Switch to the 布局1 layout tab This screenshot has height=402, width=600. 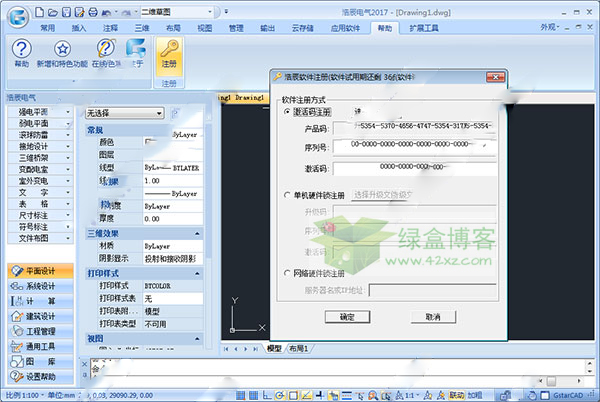coord(299,348)
